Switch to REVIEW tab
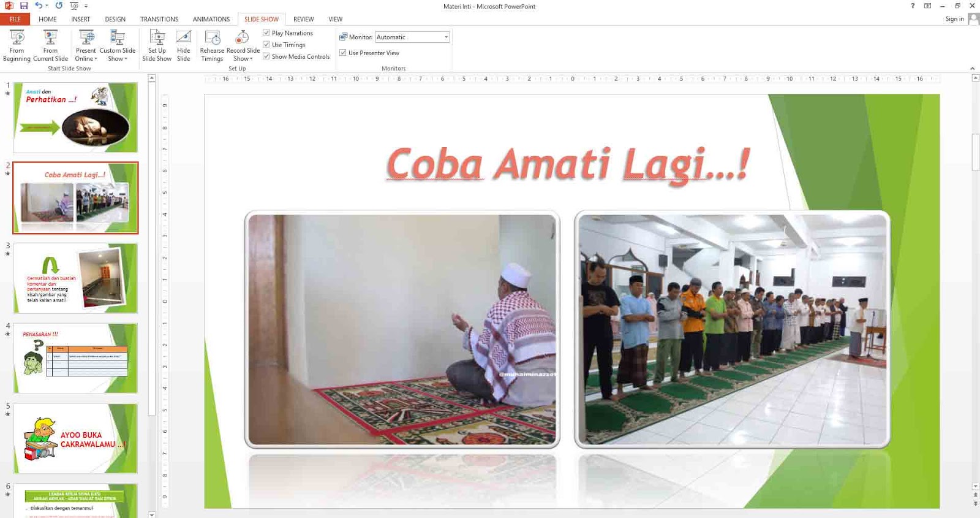The height and width of the screenshot is (518, 980). pyautogui.click(x=303, y=19)
